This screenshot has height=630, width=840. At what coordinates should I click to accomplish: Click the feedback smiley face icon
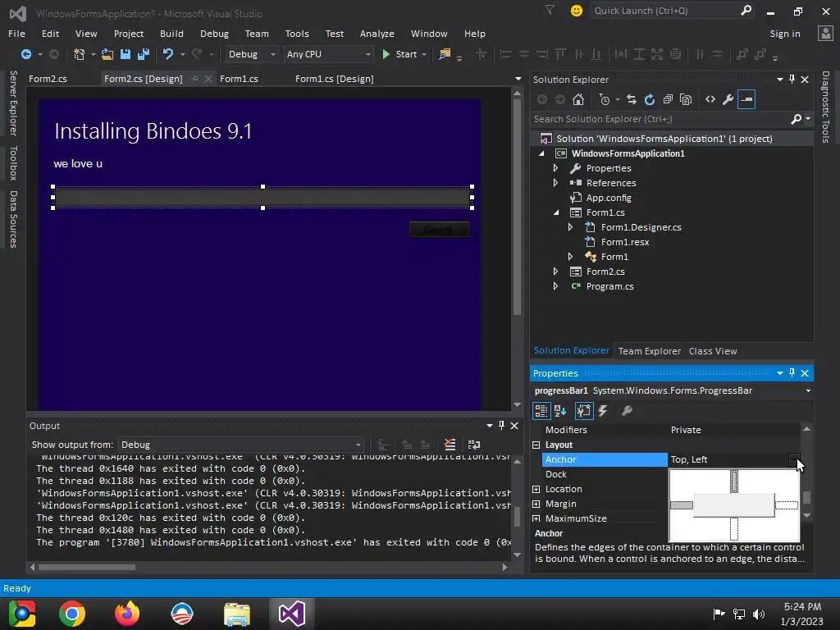point(577,11)
